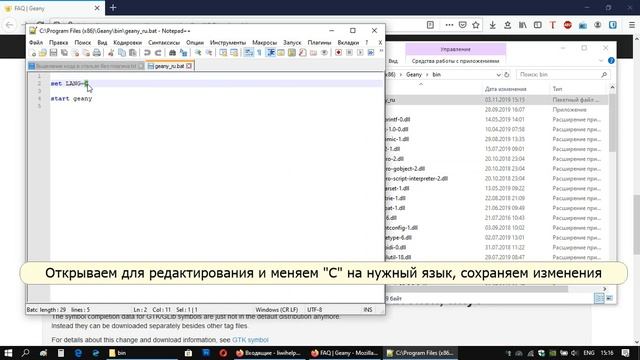Zoom in on the editor text
This screenshot has height=360, width=640.
tap(198, 53)
